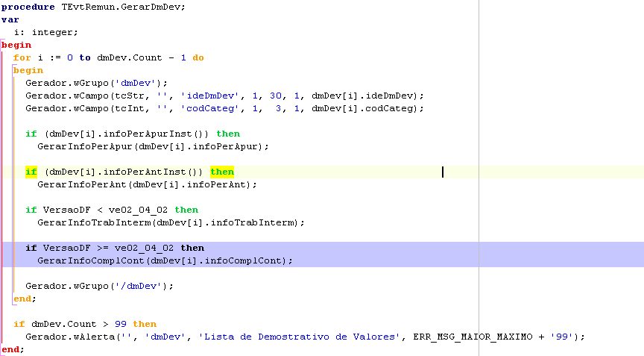The height and width of the screenshot is (356, 644).
Task: Click the 'ideDmDev' string literal
Action: 210,96
